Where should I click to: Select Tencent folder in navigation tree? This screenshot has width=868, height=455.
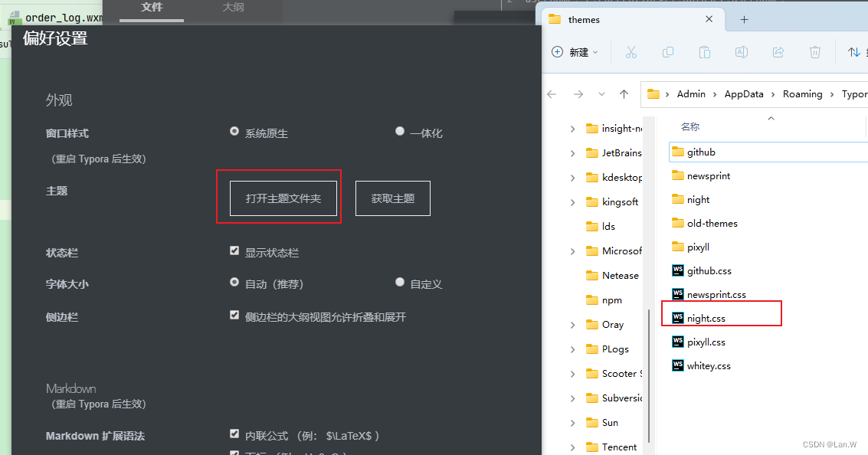point(611,447)
